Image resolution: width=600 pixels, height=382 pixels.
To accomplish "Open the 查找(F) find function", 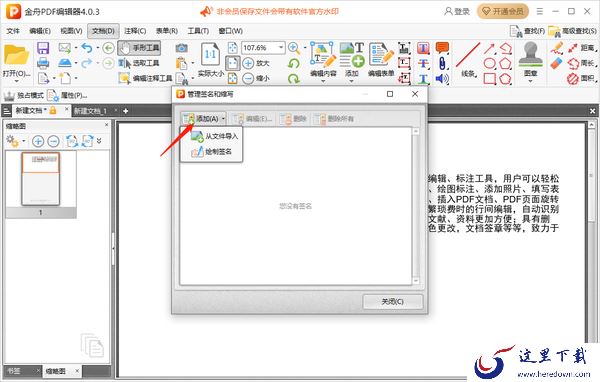I will pyautogui.click(x=528, y=31).
